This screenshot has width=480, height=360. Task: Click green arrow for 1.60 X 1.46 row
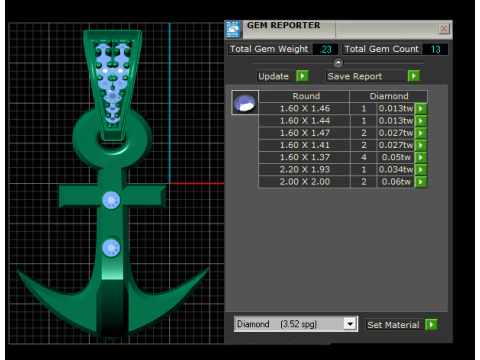[x=421, y=109]
